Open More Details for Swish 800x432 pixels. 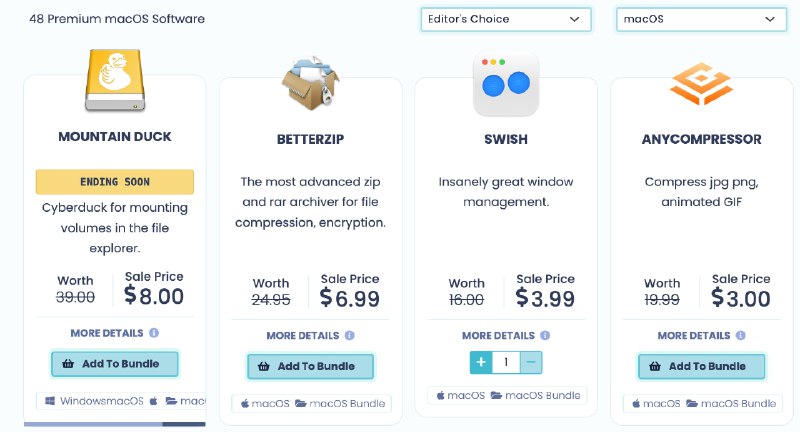498,336
